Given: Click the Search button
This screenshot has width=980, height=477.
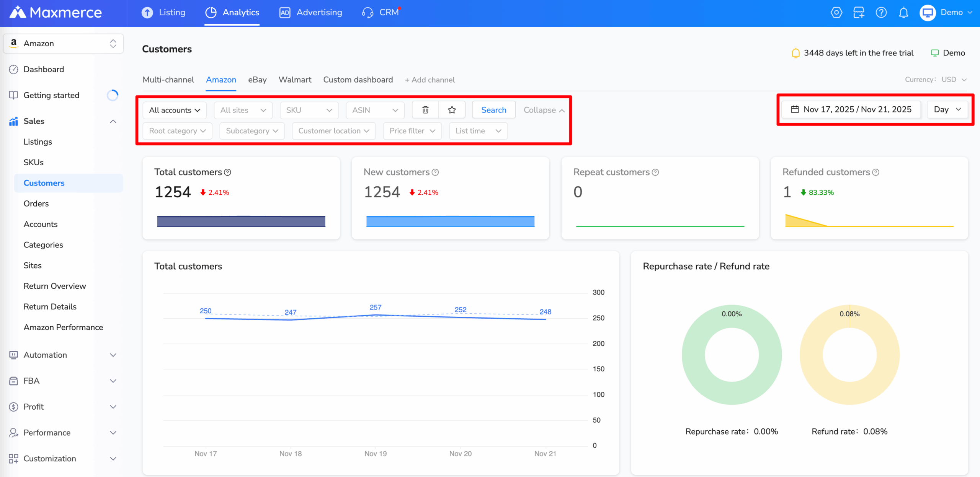Looking at the screenshot, I should click(x=494, y=110).
